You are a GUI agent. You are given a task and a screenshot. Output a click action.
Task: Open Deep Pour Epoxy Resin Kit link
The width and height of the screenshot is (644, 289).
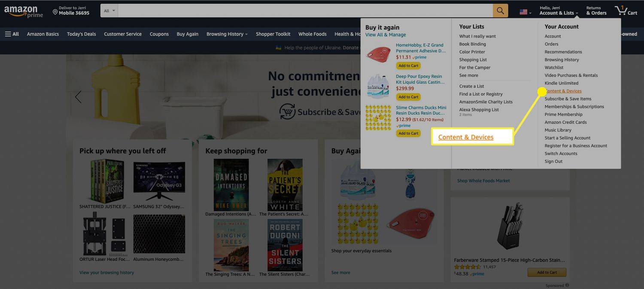click(x=420, y=79)
